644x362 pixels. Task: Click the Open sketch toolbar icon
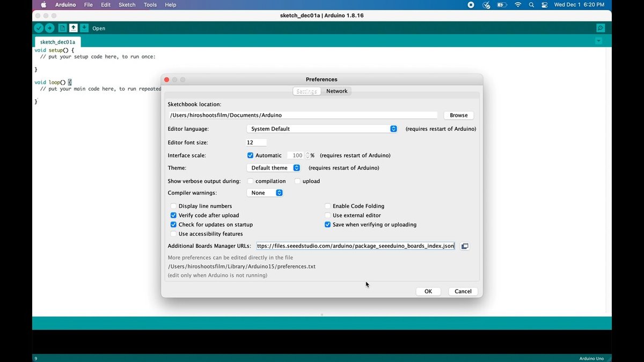click(x=74, y=28)
